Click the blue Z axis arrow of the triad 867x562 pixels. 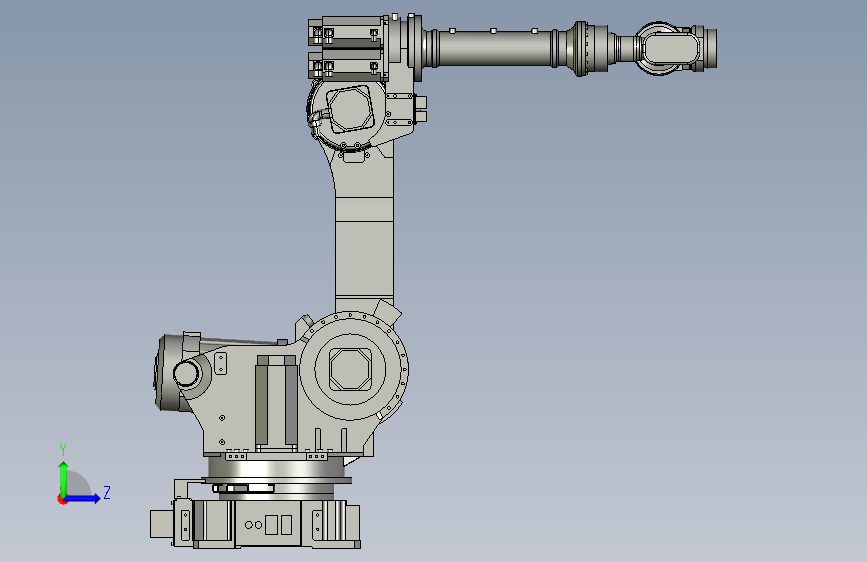[82, 498]
